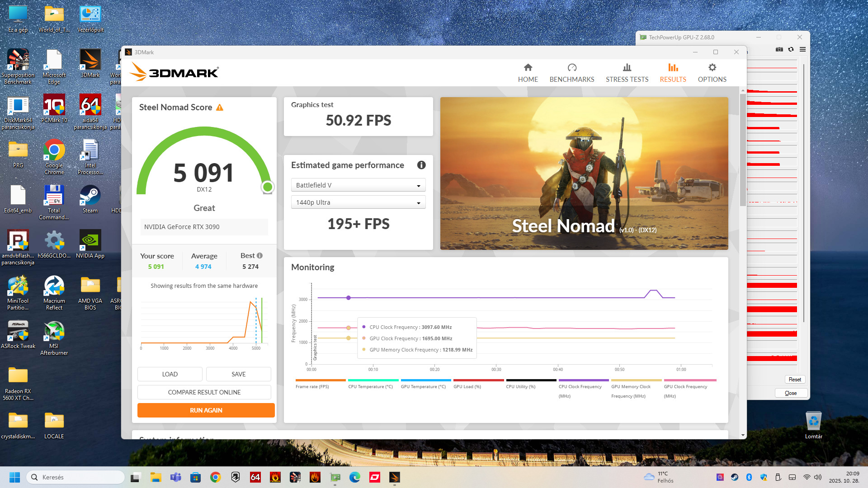Open the GPU-Z screenshot camera icon
The image size is (868, 488).
(779, 49)
